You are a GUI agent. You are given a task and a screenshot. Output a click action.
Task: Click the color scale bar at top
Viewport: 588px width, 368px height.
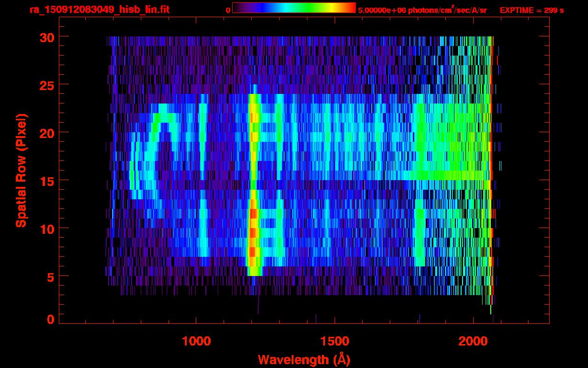pyautogui.click(x=294, y=8)
